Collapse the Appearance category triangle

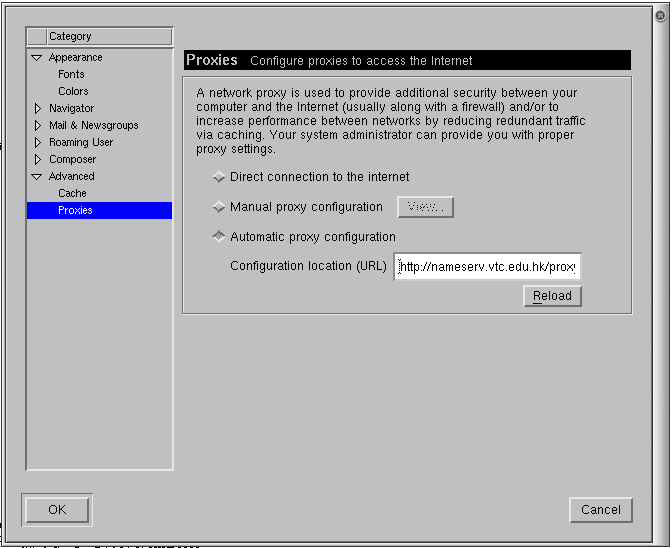coord(37,58)
